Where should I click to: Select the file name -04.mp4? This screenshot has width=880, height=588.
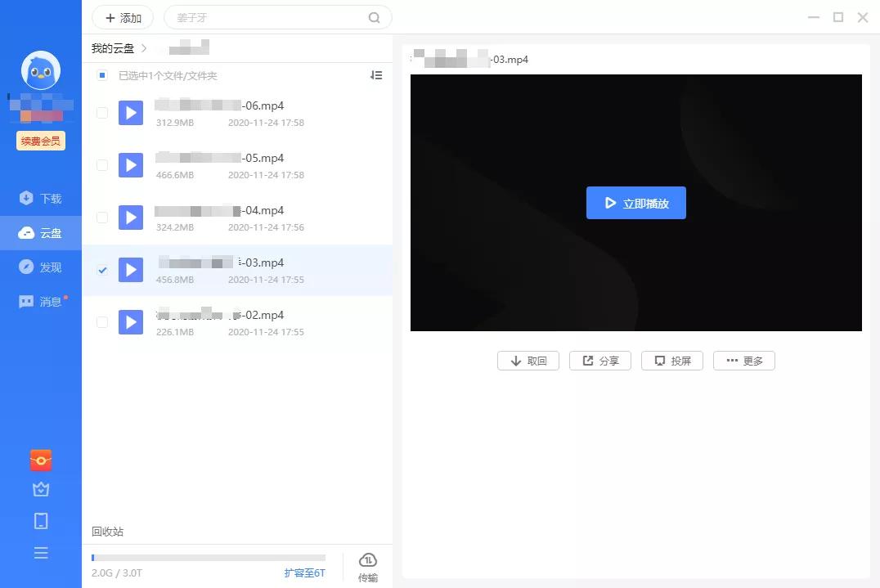click(x=219, y=210)
